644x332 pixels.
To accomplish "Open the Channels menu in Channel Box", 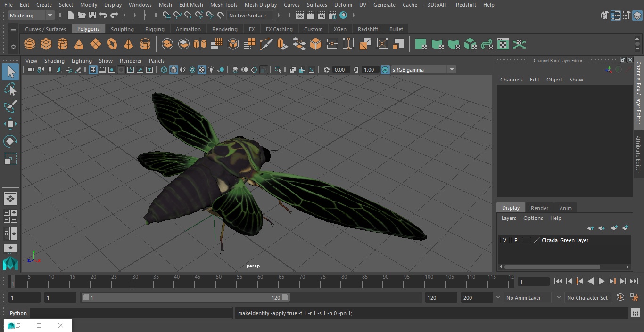I will tap(512, 80).
